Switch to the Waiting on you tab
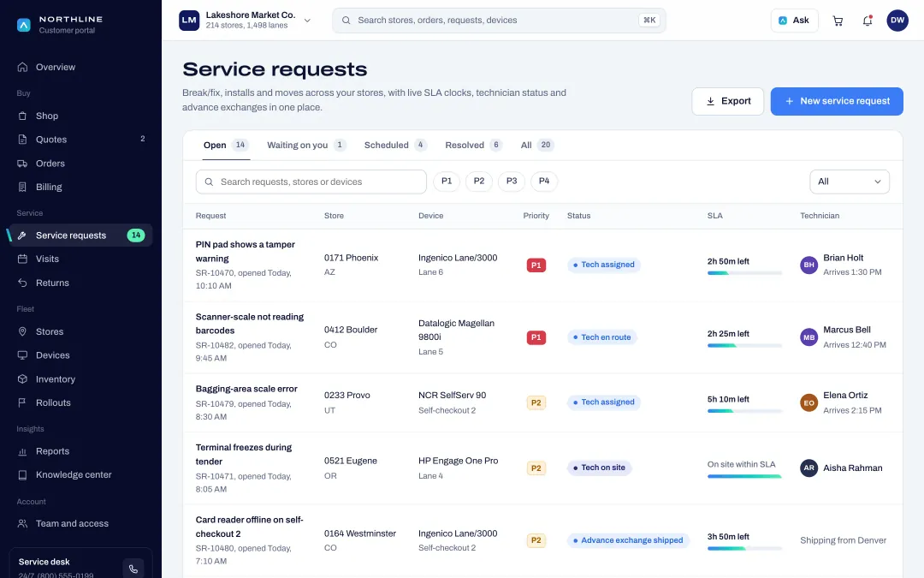Screen dimensions: 924x578 tap(305, 145)
